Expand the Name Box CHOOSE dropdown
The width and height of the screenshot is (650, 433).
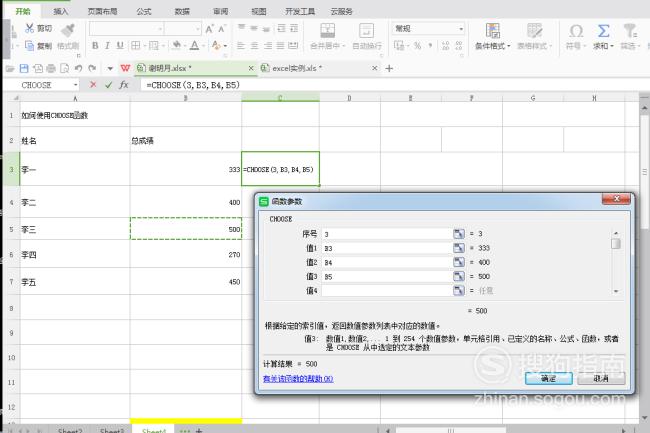76,85
